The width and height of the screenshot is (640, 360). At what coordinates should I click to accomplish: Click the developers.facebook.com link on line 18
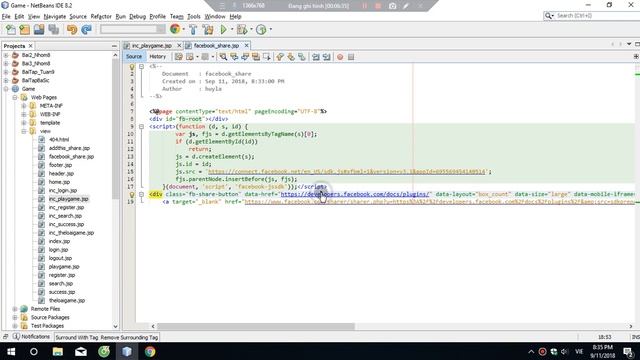point(355,194)
